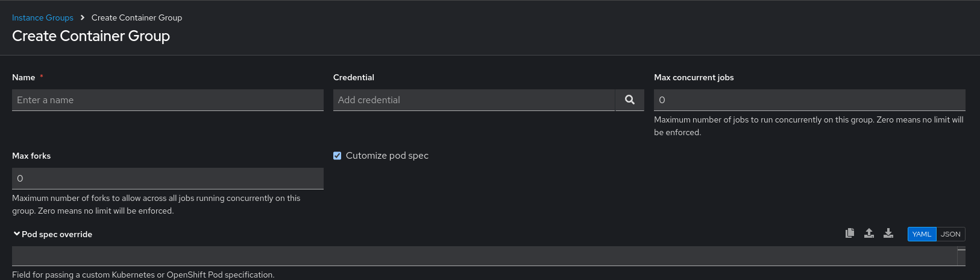
Task: Click the credential lookup search icon
Action: pyautogui.click(x=629, y=100)
